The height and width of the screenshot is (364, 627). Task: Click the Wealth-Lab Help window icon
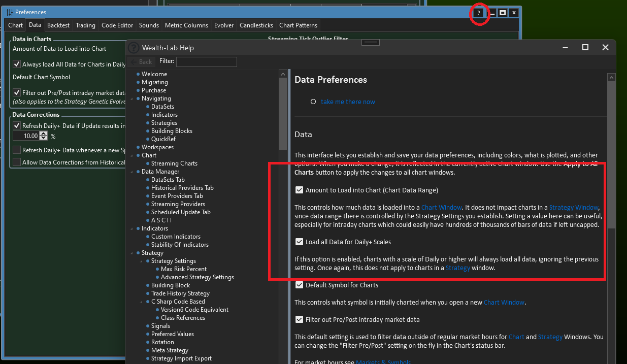coord(133,48)
